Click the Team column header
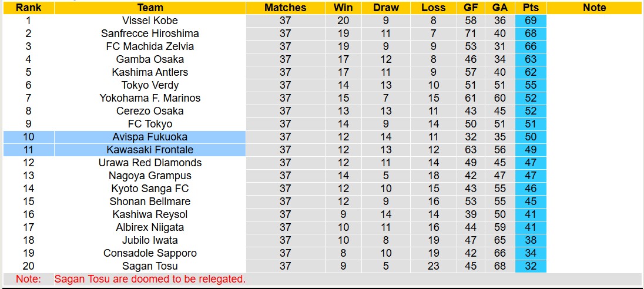The image size is (644, 289). 150,8
